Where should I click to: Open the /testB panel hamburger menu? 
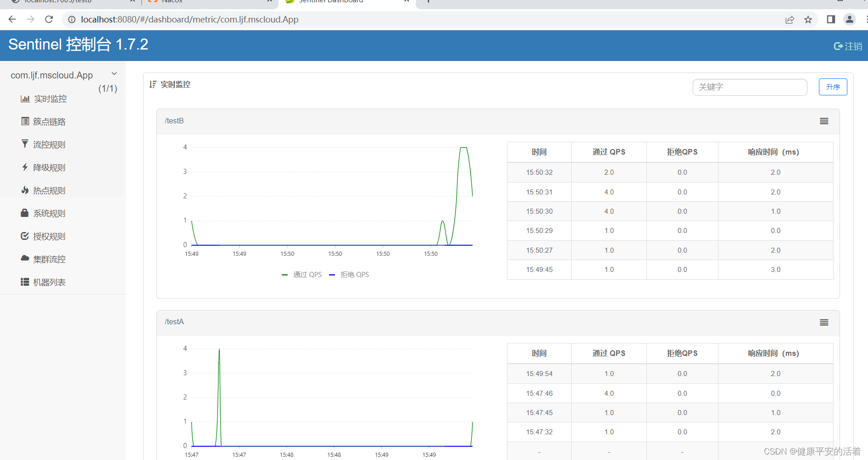(x=824, y=121)
